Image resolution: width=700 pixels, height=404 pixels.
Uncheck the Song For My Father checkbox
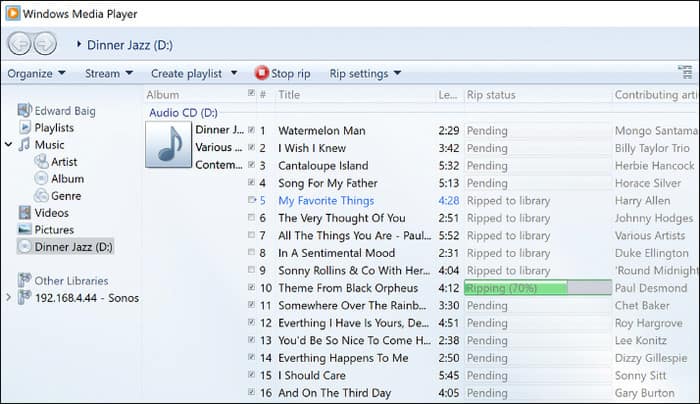click(x=251, y=182)
